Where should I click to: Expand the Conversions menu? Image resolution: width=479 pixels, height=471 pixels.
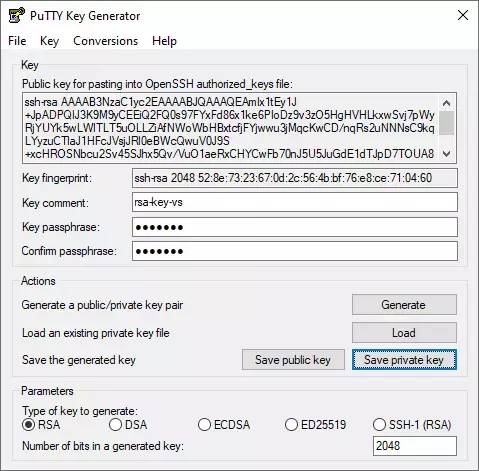[105, 41]
